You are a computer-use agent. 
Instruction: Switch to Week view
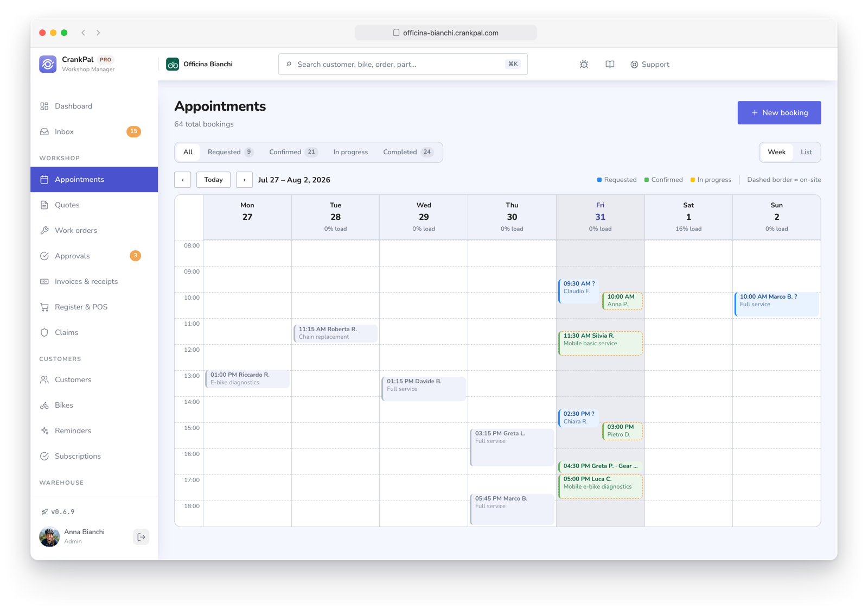tap(776, 152)
